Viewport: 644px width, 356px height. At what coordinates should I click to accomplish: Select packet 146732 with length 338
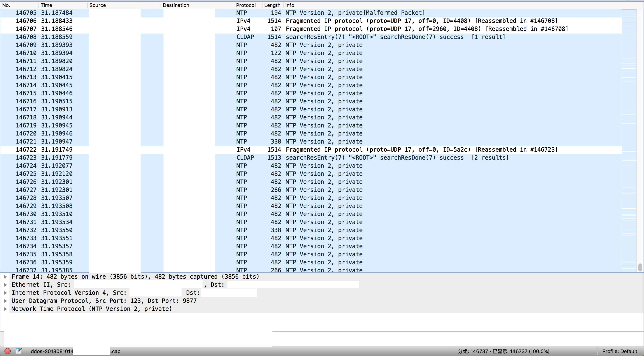point(311,230)
